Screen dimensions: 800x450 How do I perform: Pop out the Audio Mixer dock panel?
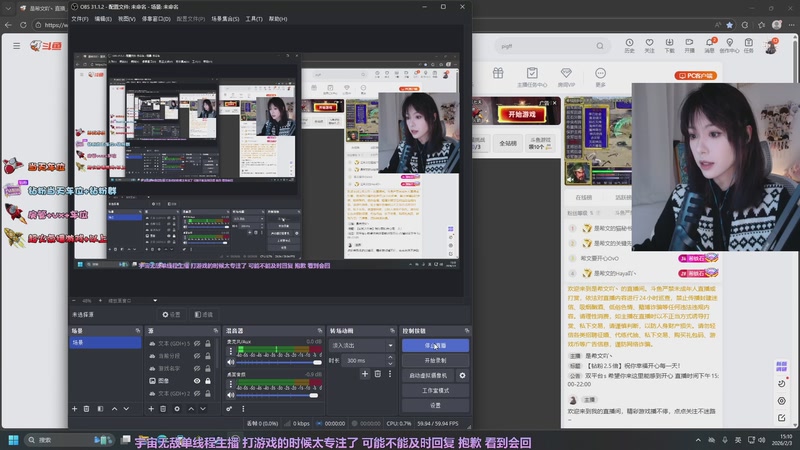(x=320, y=331)
